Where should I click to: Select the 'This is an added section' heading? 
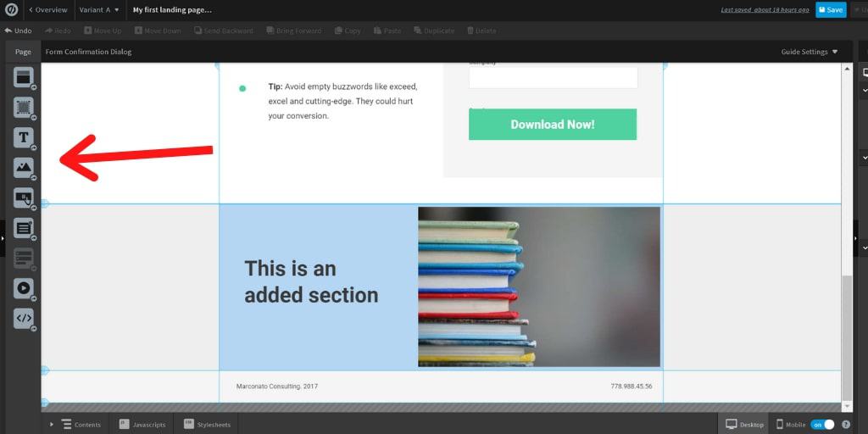(311, 281)
